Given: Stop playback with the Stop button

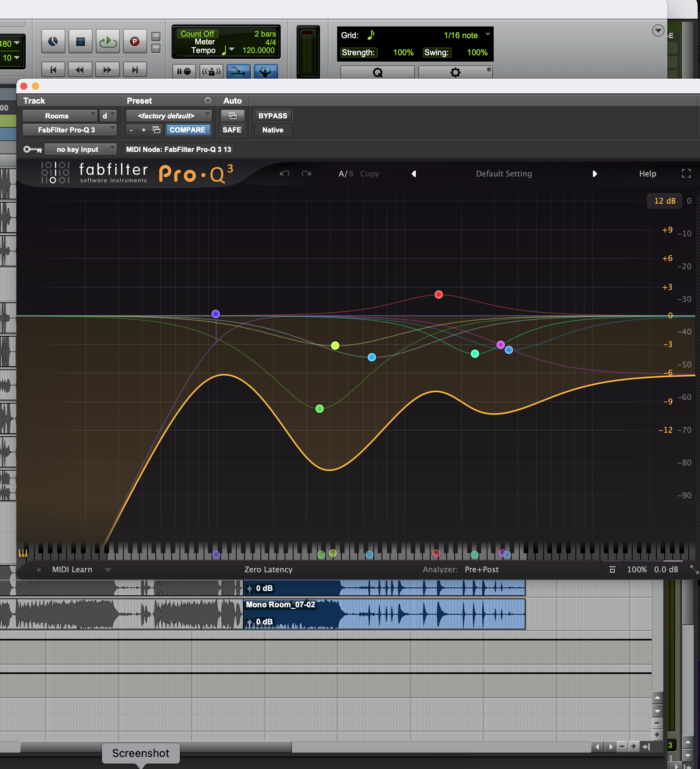Looking at the screenshot, I should tap(81, 41).
